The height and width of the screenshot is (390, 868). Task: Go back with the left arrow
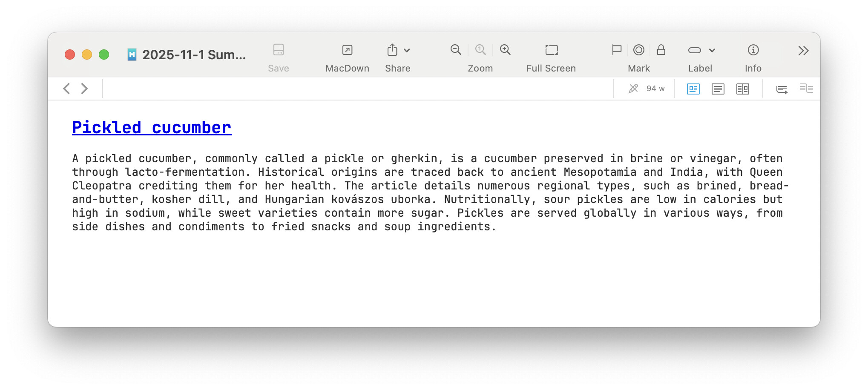click(66, 89)
